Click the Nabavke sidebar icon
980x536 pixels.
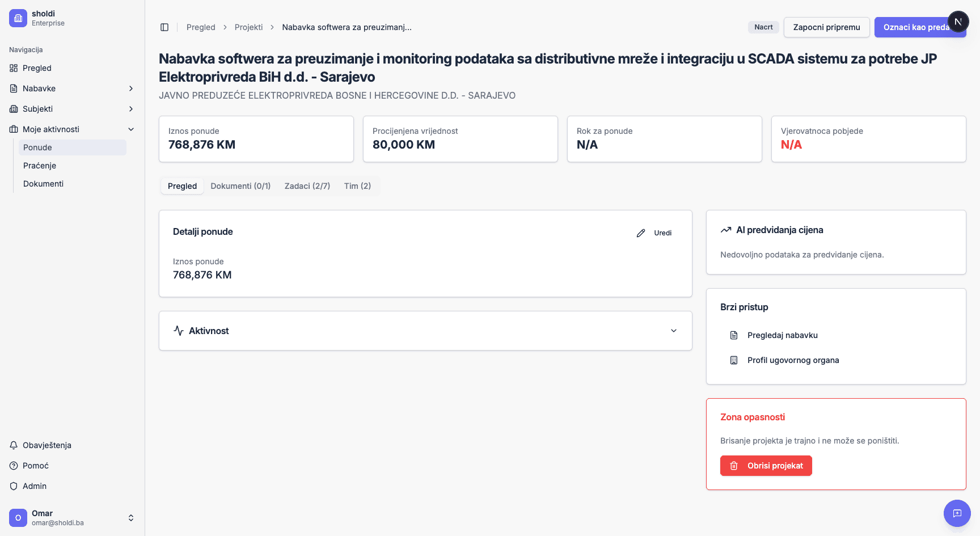(14, 88)
